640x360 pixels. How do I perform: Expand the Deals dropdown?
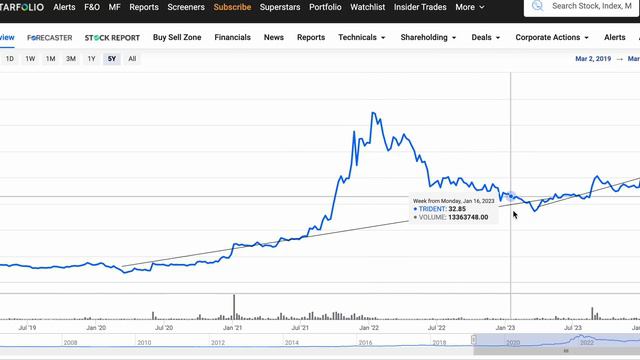point(486,37)
